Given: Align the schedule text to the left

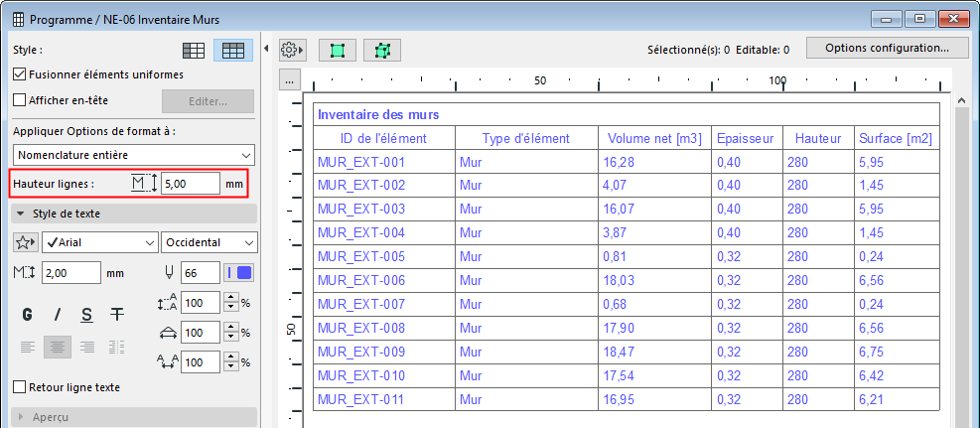Looking at the screenshot, I should (x=27, y=347).
